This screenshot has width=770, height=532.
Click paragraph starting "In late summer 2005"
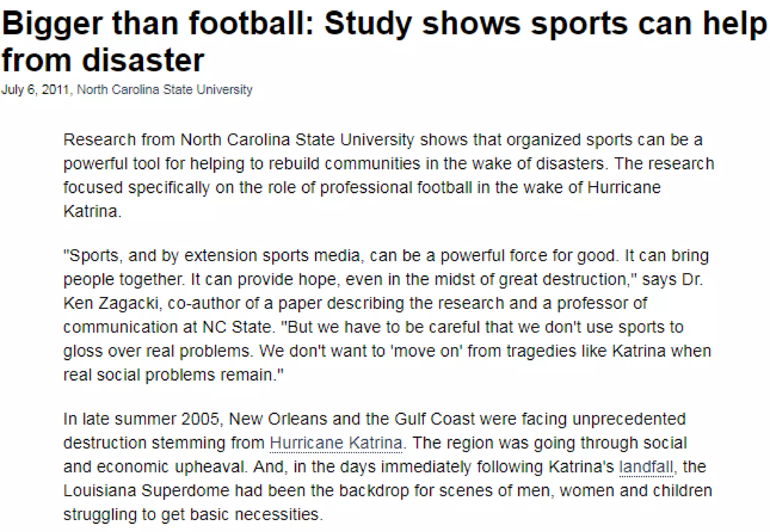374,419
